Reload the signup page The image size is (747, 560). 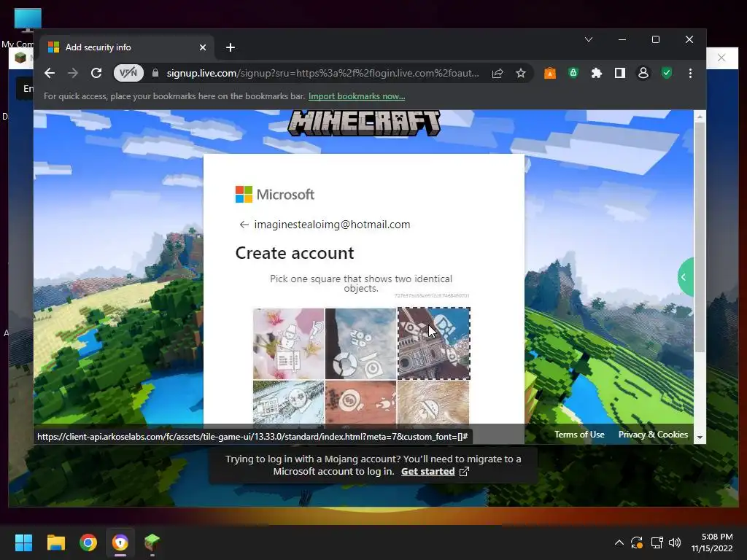(96, 74)
